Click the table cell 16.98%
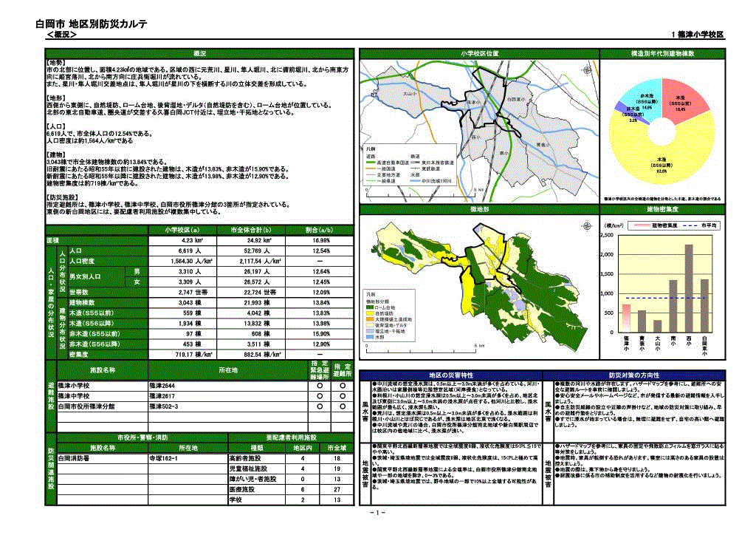The image size is (756, 535). click(x=320, y=240)
